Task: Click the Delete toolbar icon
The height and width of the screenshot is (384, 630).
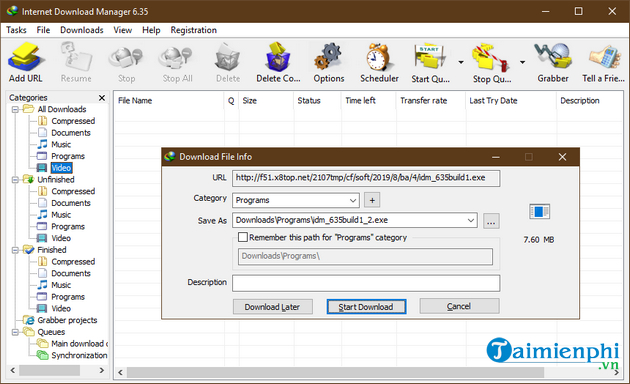Action: coord(228,62)
